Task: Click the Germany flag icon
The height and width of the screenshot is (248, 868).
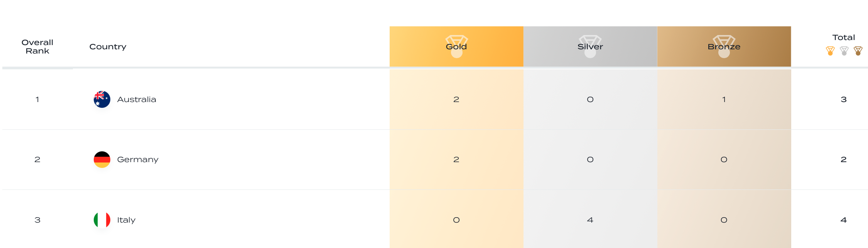Action: (x=102, y=159)
